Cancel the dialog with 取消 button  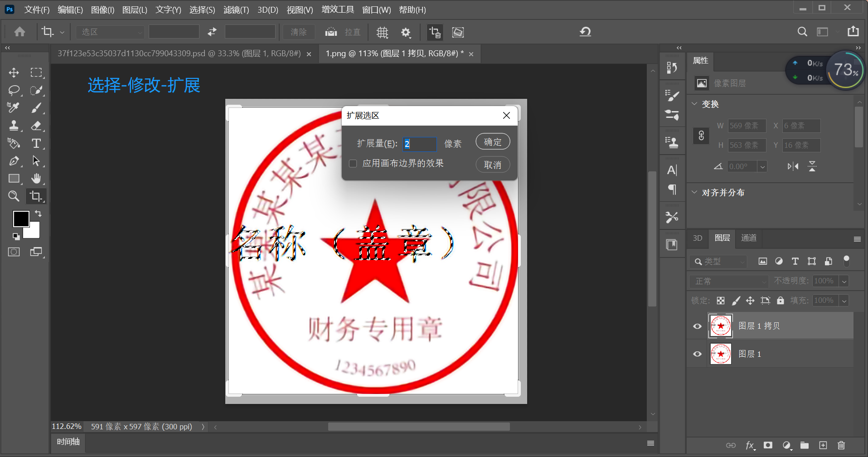tap(493, 165)
